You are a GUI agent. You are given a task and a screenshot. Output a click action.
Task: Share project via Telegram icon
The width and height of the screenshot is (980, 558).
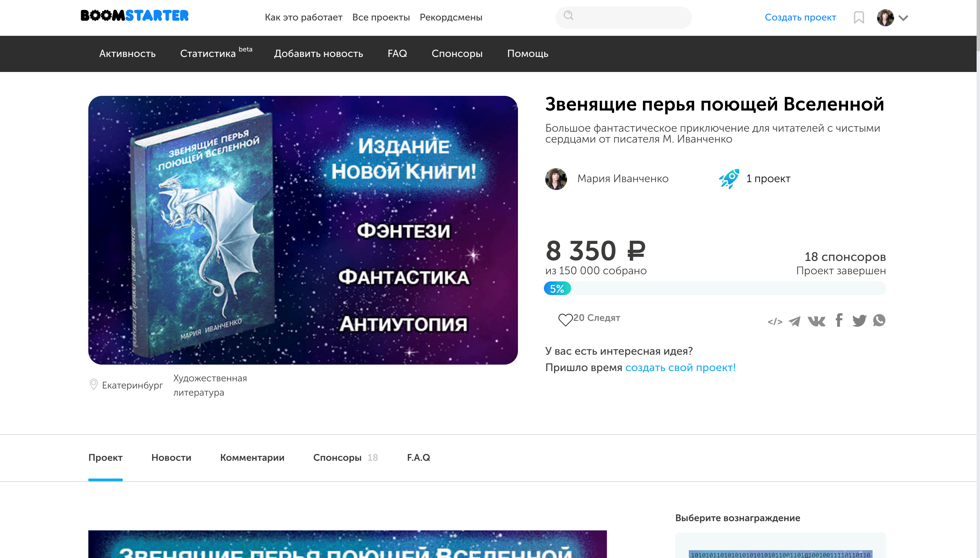coord(795,321)
